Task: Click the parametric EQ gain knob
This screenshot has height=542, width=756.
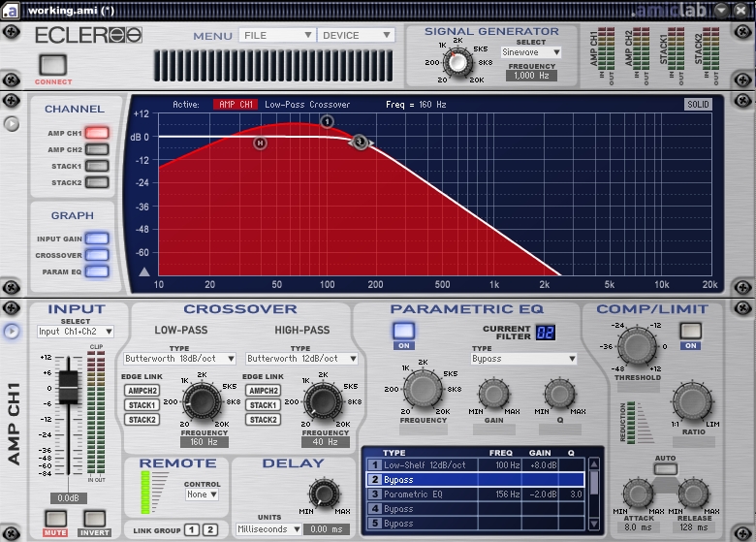Action: pos(493,394)
